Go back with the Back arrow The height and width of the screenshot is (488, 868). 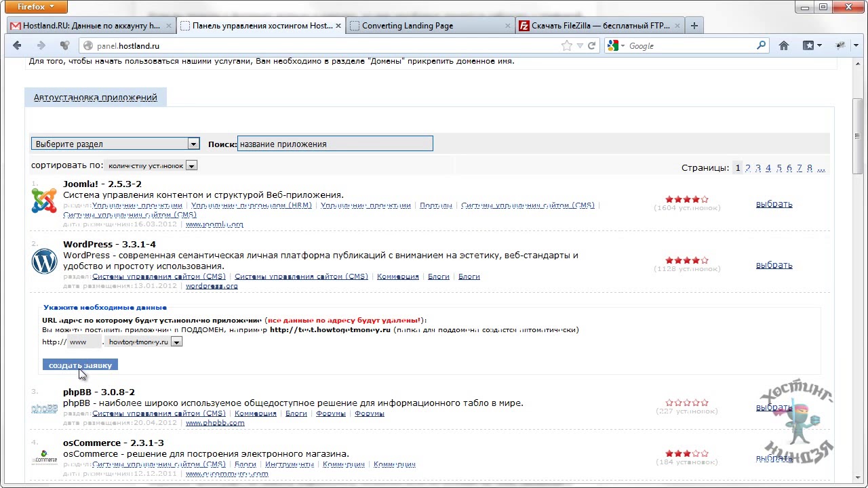18,45
